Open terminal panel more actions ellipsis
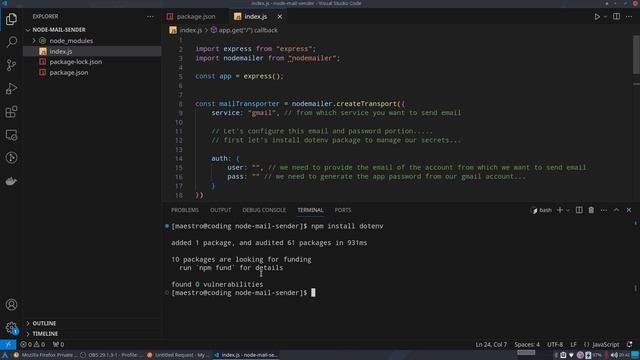 click(x=604, y=210)
